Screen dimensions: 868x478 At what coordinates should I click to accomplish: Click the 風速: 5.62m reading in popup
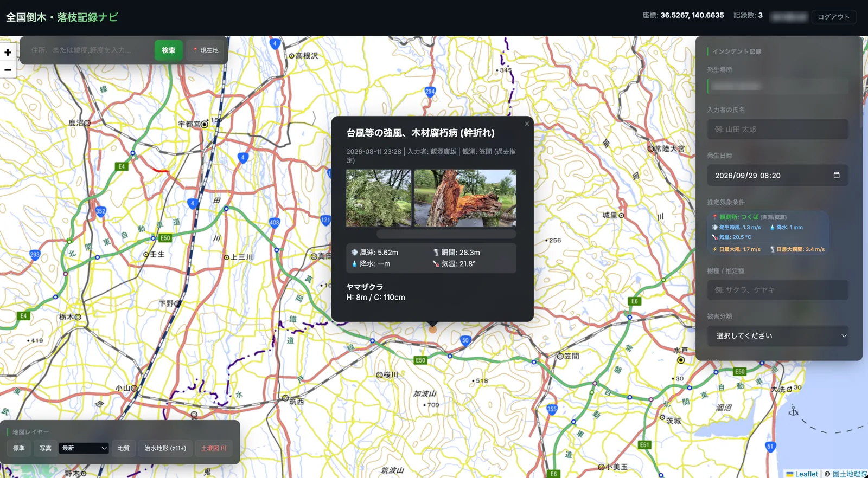(x=375, y=253)
